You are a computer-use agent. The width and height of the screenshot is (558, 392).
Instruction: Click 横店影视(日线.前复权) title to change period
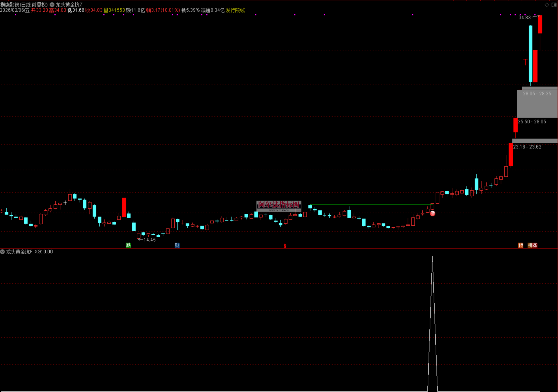click(24, 5)
